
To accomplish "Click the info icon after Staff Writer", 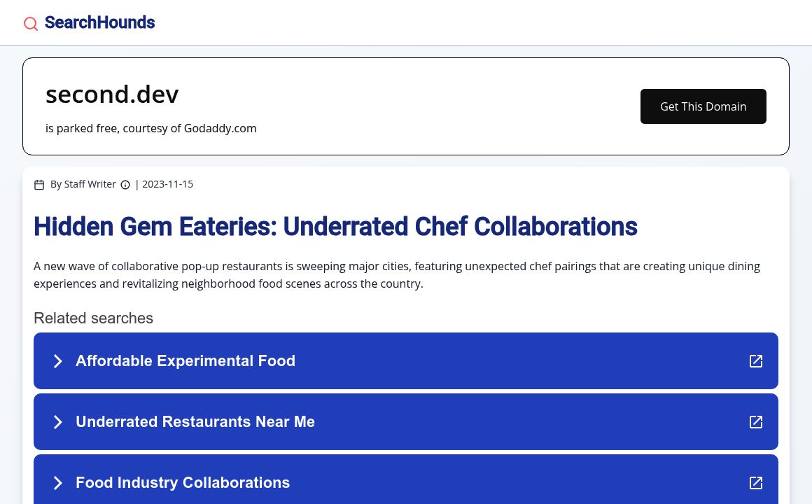I will point(125,185).
